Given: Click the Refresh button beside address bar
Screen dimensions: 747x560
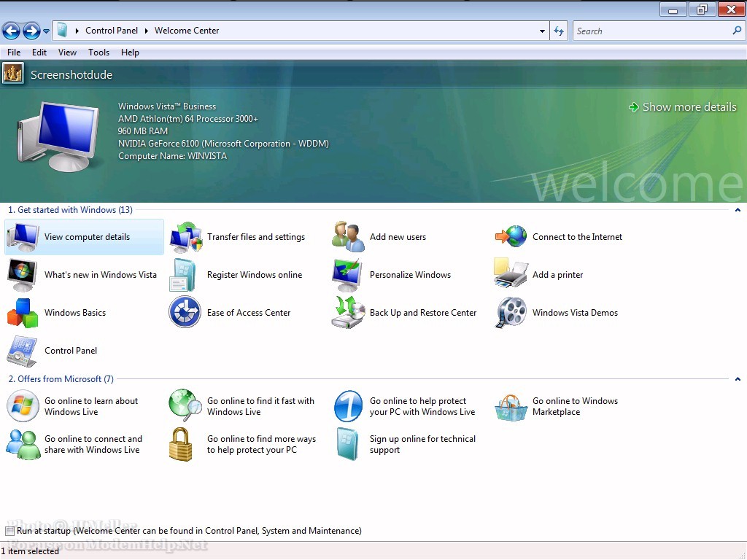Looking at the screenshot, I should click(559, 31).
